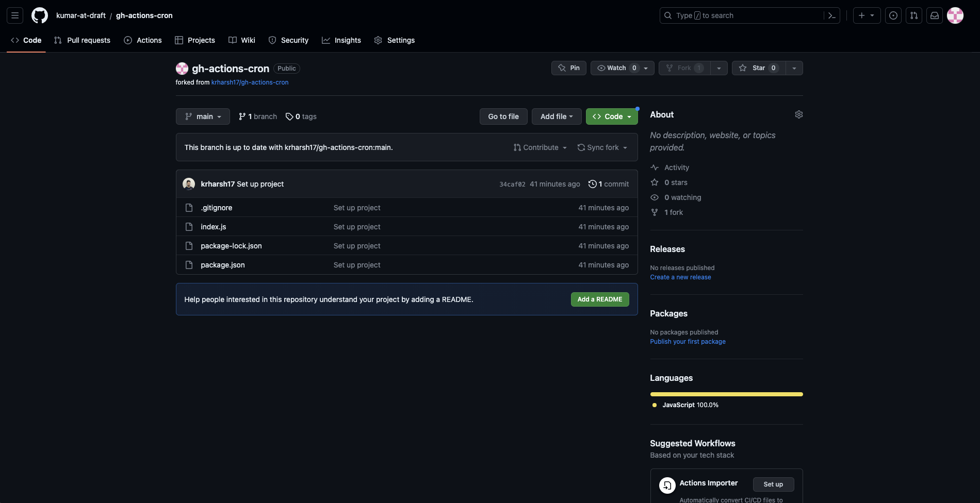
Task: Open the user avatar menu
Action: click(955, 15)
